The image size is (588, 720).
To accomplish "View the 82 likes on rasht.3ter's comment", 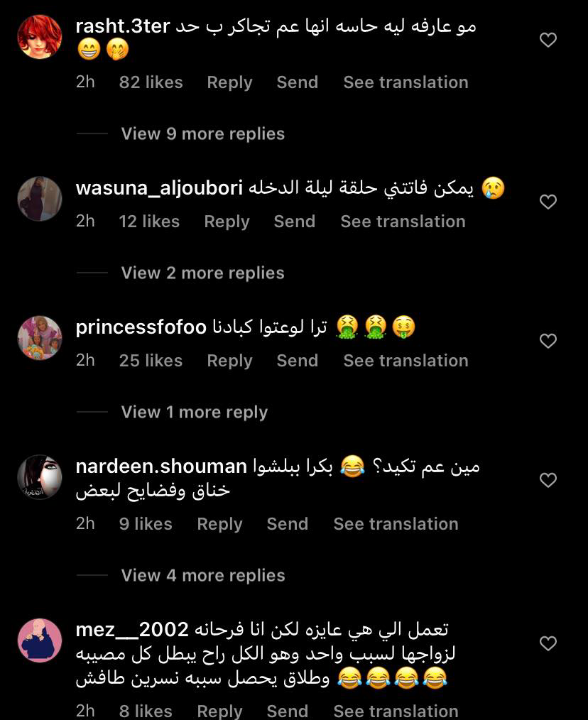I will pos(151,82).
